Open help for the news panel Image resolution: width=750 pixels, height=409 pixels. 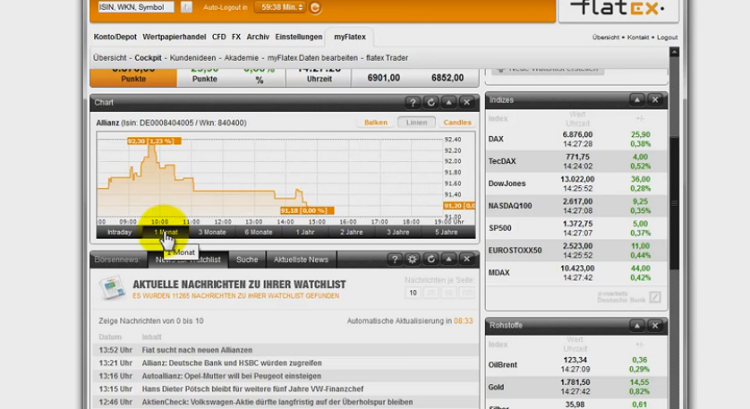[395, 259]
